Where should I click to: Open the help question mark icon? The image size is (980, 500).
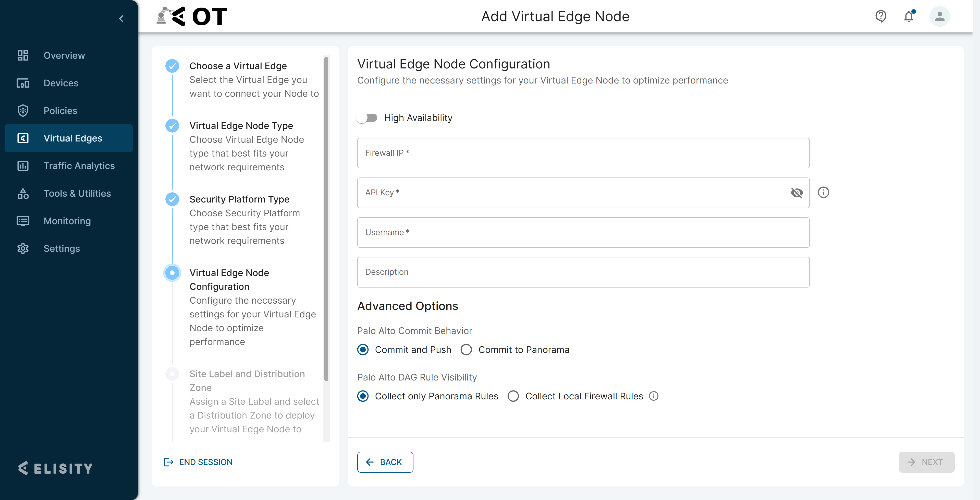[881, 16]
